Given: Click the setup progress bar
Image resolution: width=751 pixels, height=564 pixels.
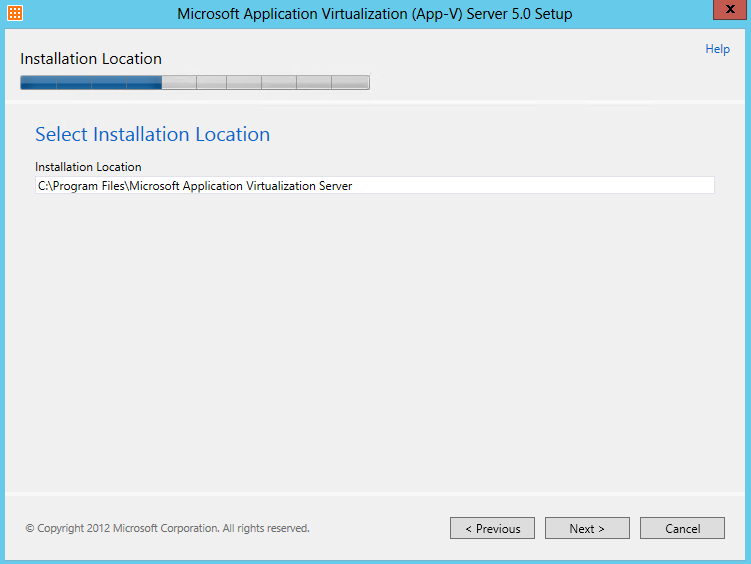Looking at the screenshot, I should coord(195,82).
